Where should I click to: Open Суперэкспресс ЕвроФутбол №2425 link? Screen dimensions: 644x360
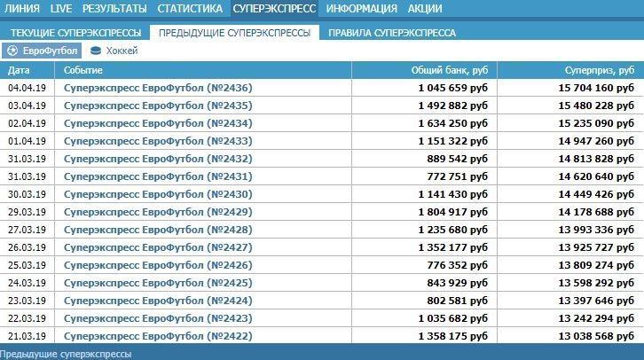pyautogui.click(x=158, y=283)
